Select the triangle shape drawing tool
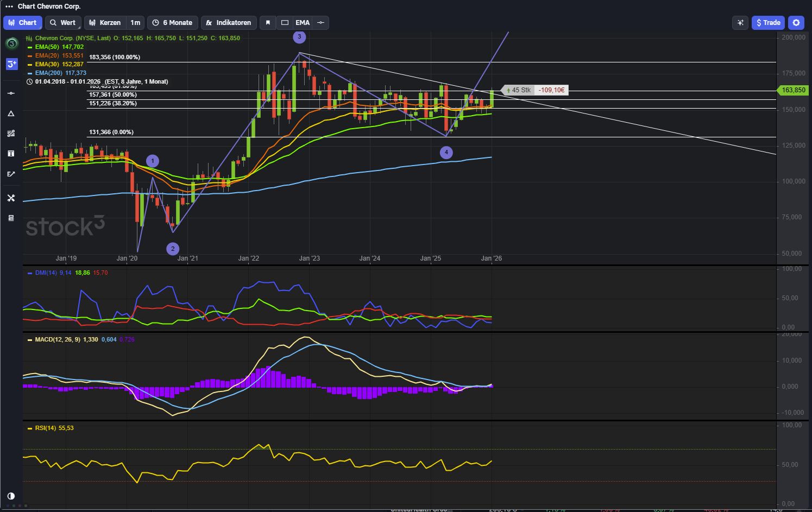Viewport: 812px width, 512px height. (x=11, y=113)
